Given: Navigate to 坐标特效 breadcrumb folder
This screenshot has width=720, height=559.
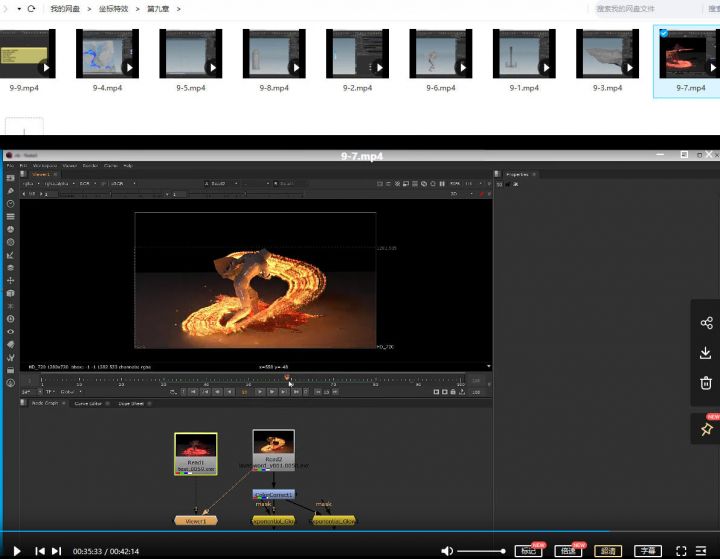Looking at the screenshot, I should click(x=113, y=9).
